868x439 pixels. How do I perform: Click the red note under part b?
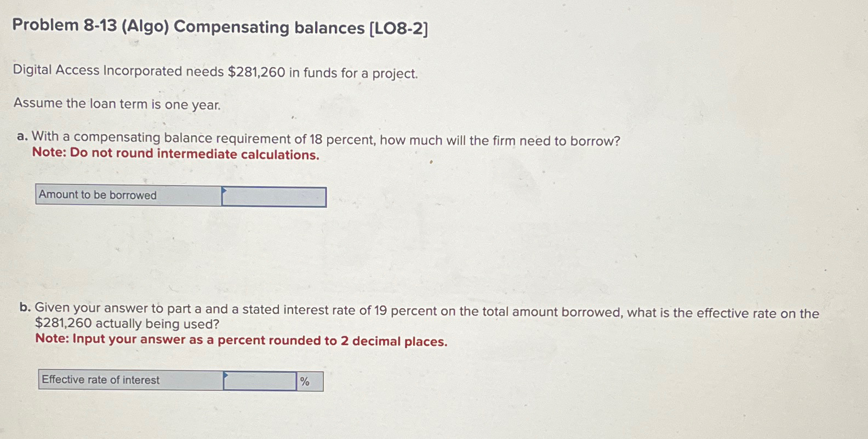click(241, 341)
